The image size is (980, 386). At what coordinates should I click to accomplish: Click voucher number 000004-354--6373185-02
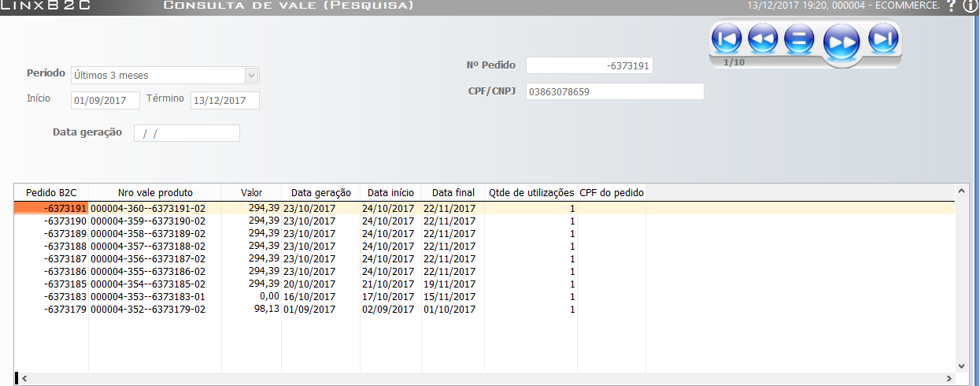[148, 284]
